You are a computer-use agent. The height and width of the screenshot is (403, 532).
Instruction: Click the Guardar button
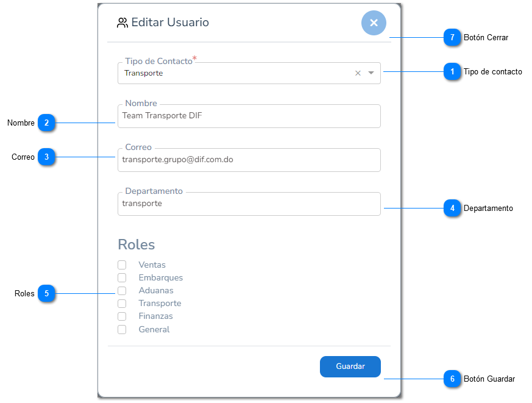coord(350,366)
